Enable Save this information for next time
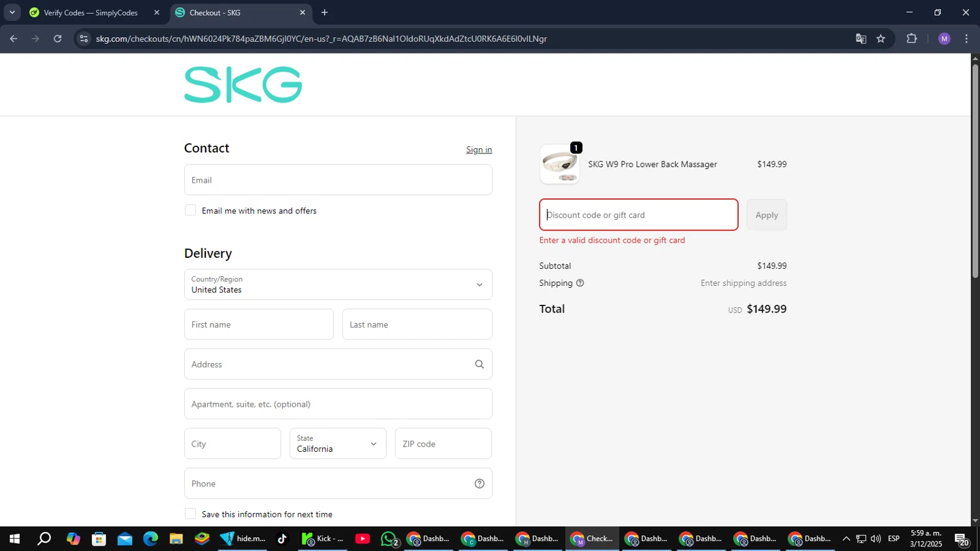Image resolution: width=980 pixels, height=551 pixels. 190,514
